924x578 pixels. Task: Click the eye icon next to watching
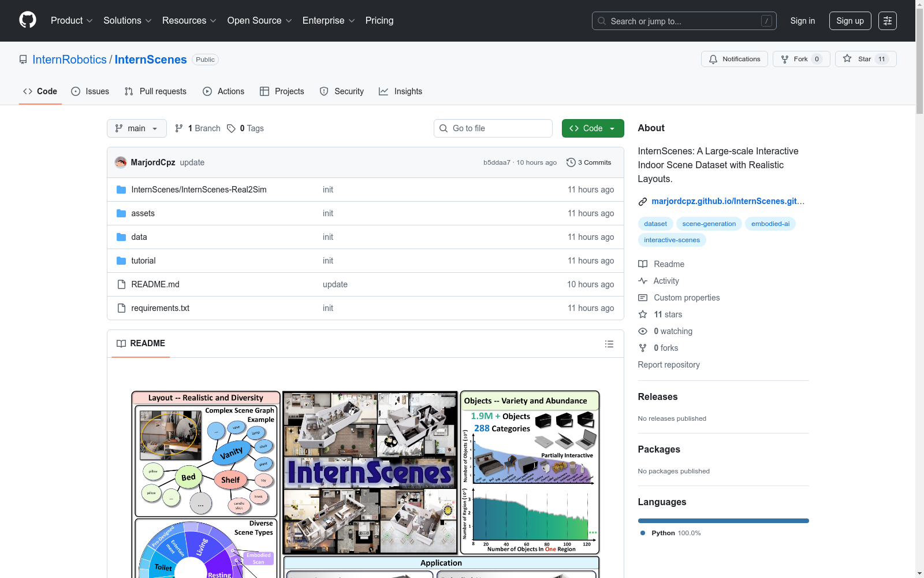pyautogui.click(x=643, y=331)
